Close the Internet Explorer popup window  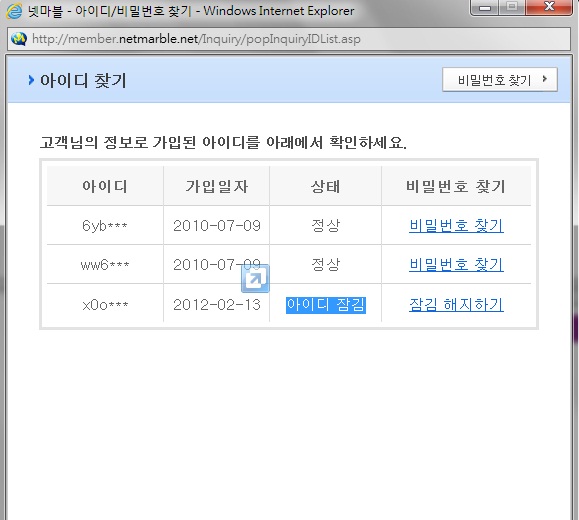pyautogui.click(x=549, y=7)
